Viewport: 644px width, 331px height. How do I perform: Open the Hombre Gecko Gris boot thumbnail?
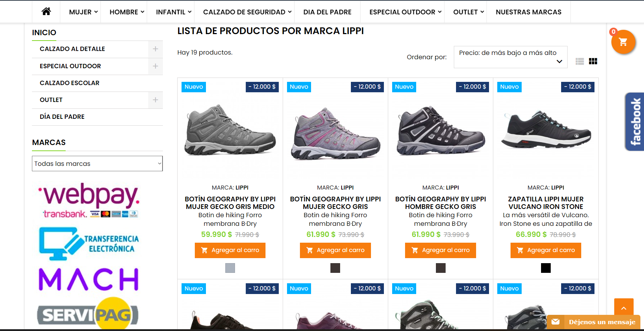point(441,131)
